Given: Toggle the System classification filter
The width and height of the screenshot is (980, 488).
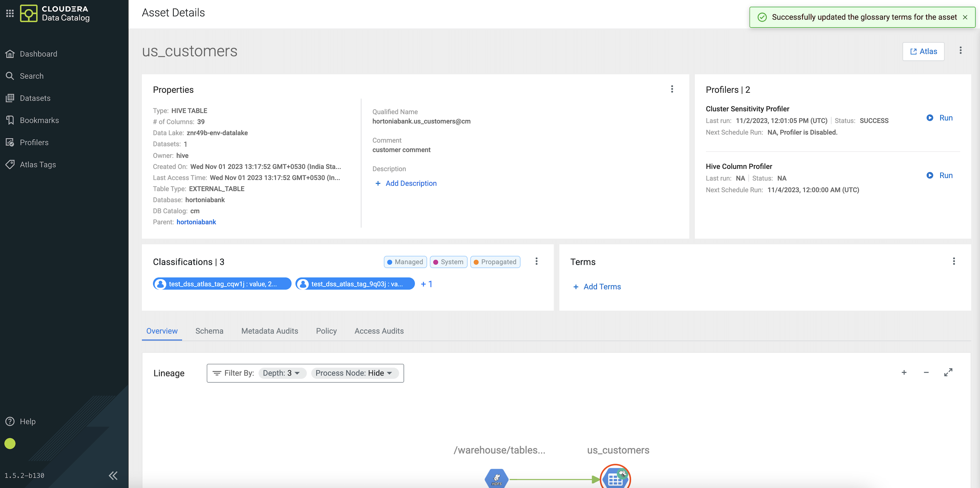Looking at the screenshot, I should pos(448,262).
